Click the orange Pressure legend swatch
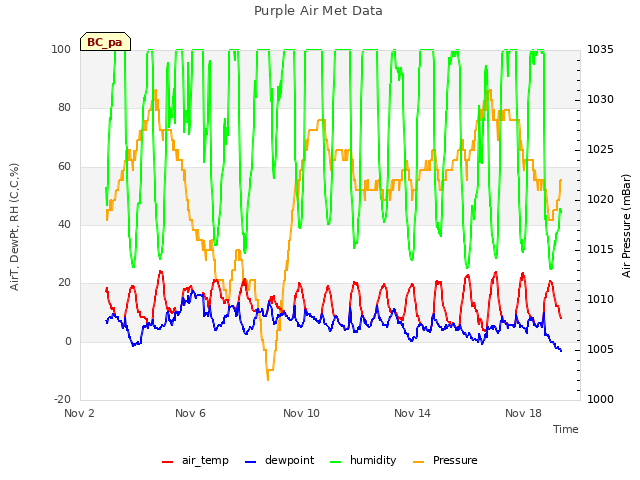Viewport: 640px width, 480px height. (x=418, y=462)
